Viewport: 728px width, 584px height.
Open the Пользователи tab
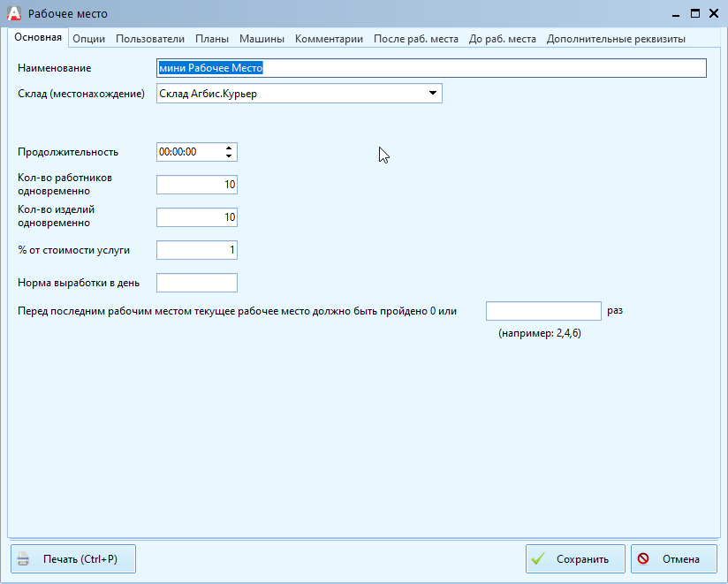click(150, 39)
